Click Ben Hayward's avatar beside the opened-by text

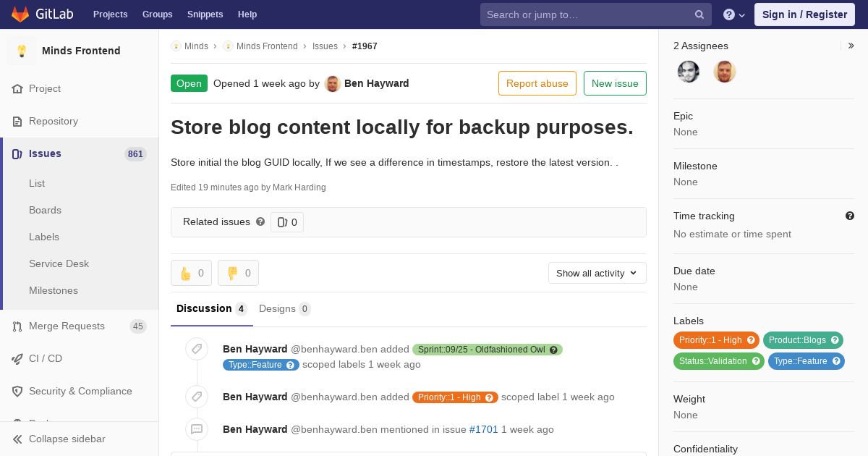click(x=333, y=83)
